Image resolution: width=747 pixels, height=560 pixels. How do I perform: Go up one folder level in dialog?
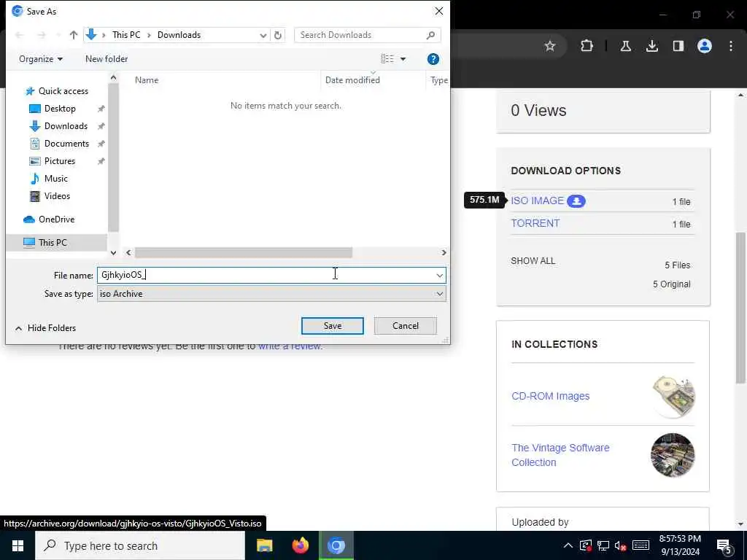click(74, 35)
